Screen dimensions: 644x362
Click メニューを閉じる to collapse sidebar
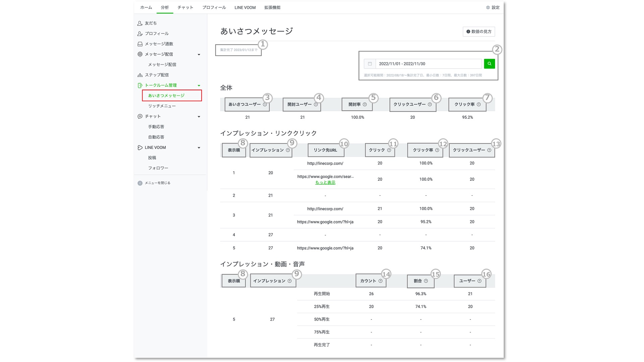[x=157, y=183]
